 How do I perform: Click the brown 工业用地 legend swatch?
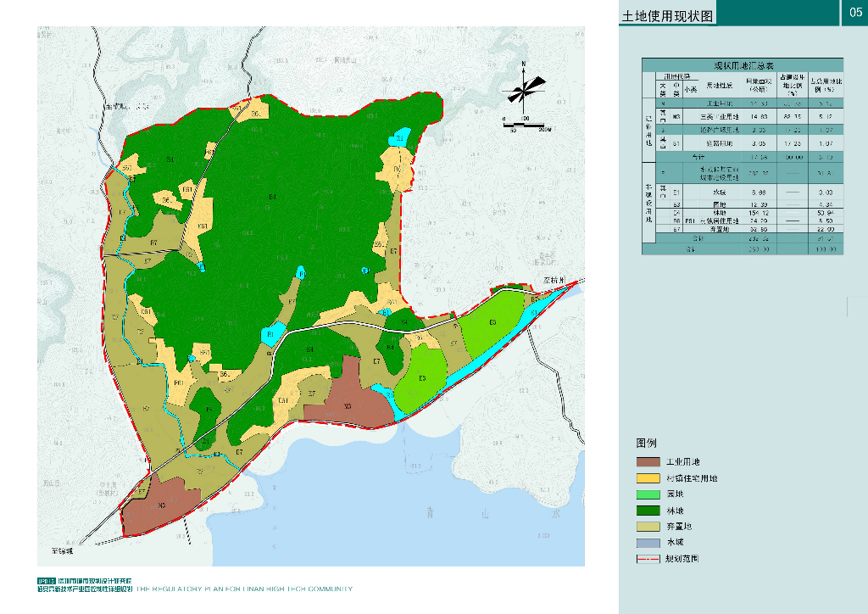[648, 462]
